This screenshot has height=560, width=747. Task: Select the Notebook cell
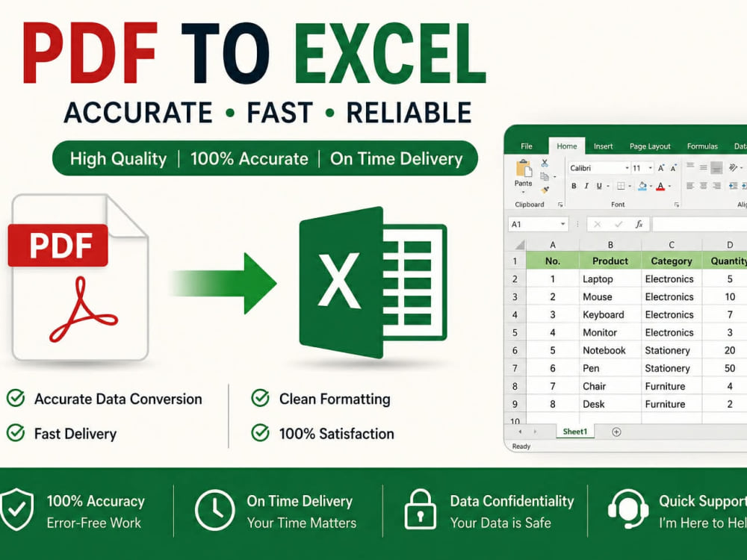pyautogui.click(x=610, y=350)
